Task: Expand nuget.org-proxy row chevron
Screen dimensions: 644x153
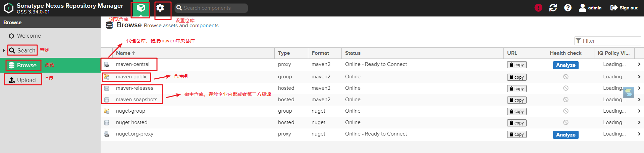Action: tap(639, 134)
